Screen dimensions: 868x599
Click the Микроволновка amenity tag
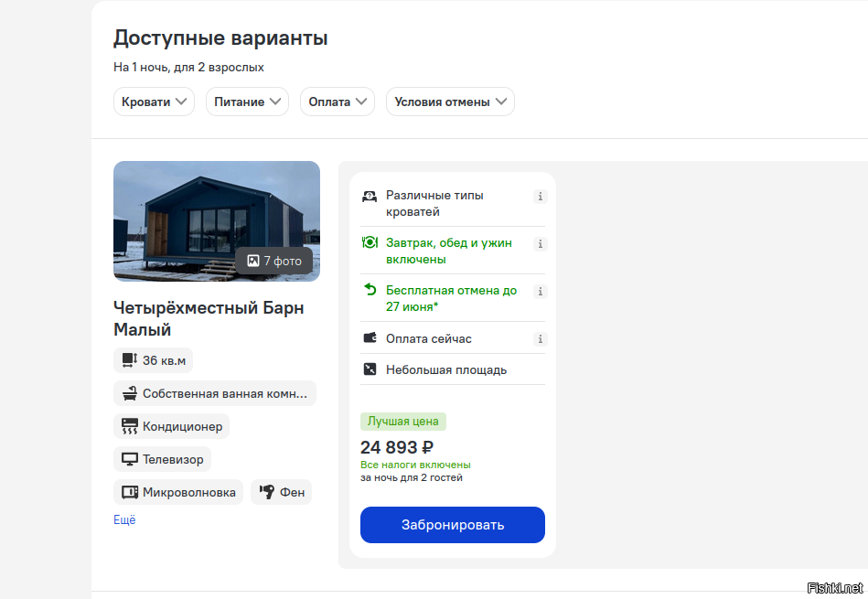(178, 492)
